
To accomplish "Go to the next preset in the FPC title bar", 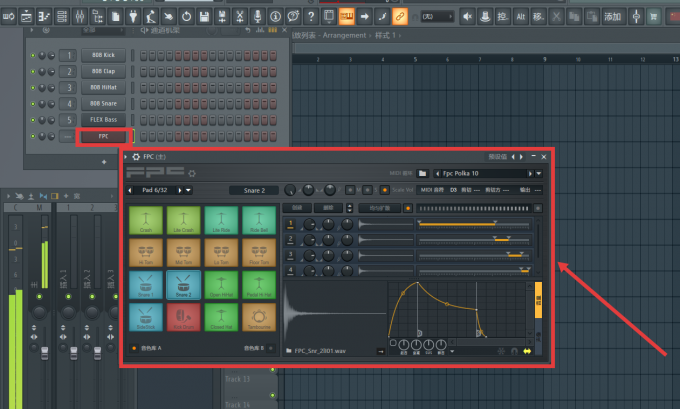I will pos(521,157).
